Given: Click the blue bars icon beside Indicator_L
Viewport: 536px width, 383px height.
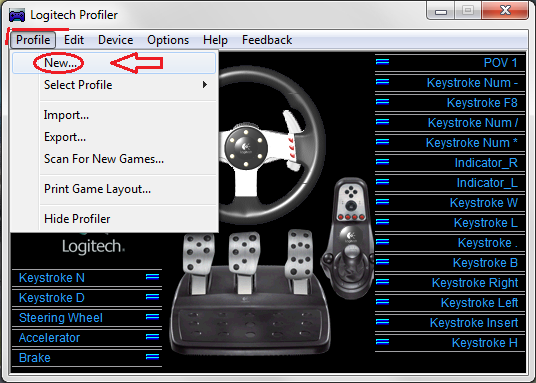Looking at the screenshot, I should 382,182.
